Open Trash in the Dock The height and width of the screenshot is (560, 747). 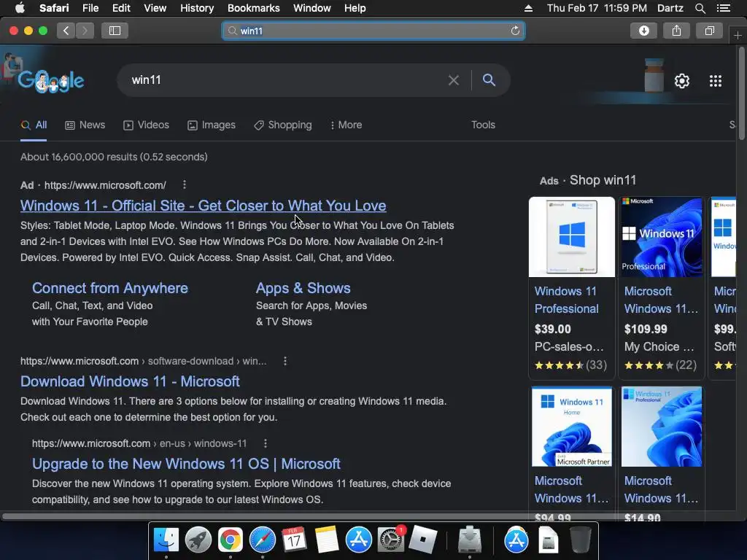tap(580, 540)
